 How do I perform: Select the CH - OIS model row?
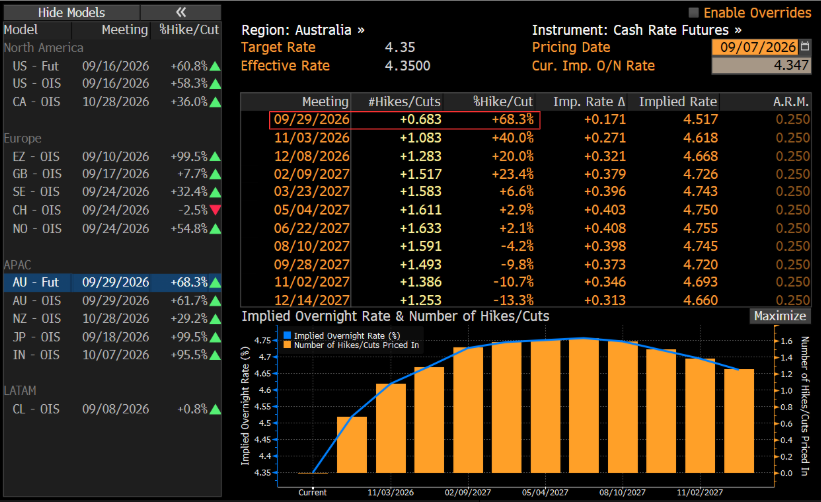click(113, 210)
